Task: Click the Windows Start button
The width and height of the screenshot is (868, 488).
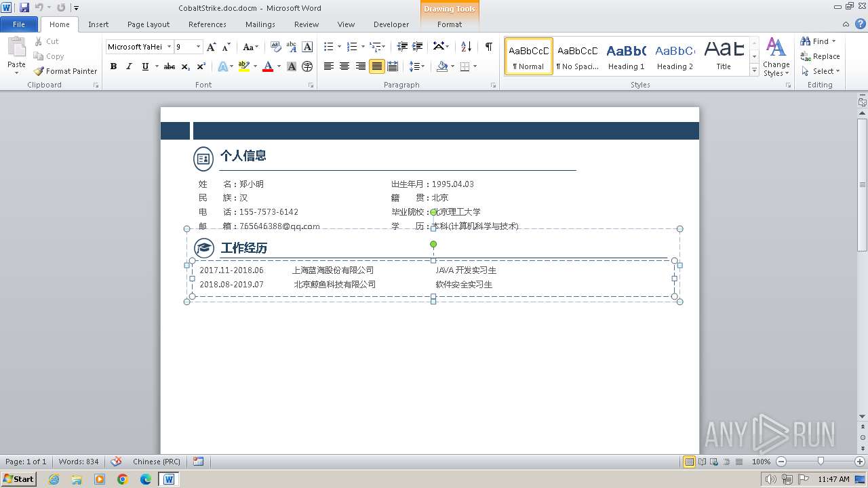Action: (x=19, y=479)
